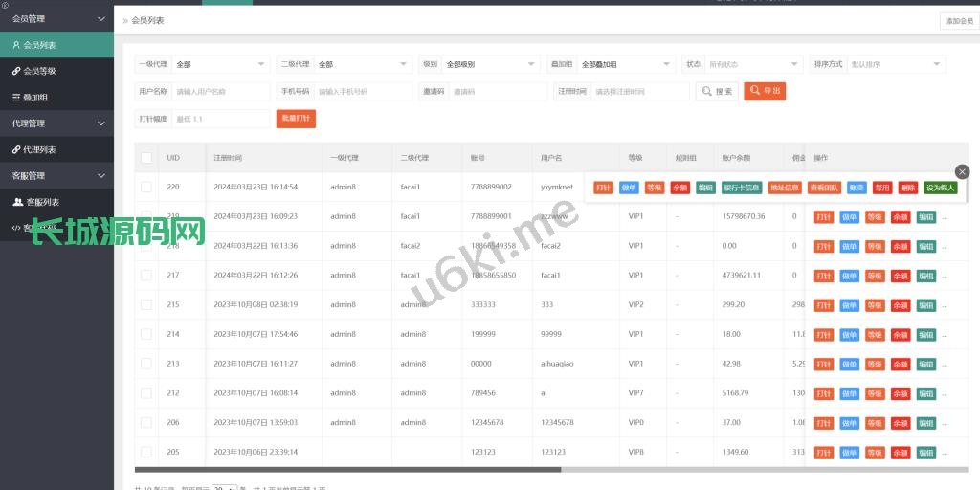The height and width of the screenshot is (490, 980).
Task: Click the link icon beside 会员等级
Action: tap(16, 71)
